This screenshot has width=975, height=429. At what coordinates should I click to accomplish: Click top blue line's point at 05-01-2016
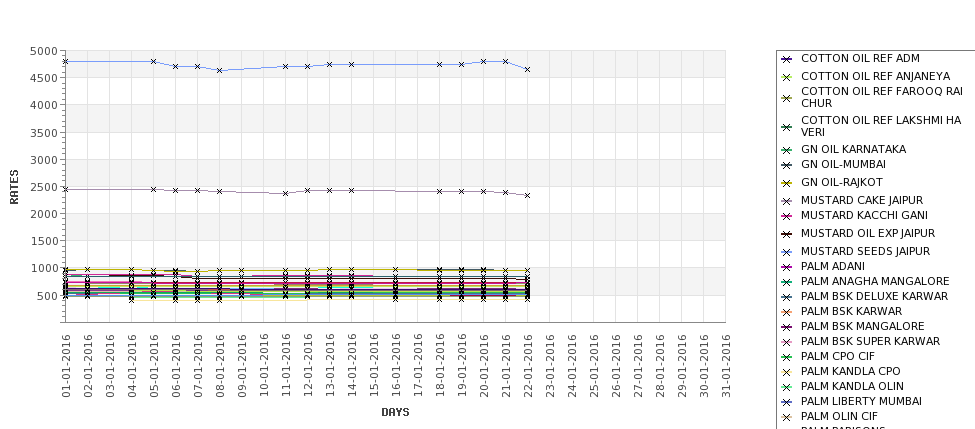(154, 62)
